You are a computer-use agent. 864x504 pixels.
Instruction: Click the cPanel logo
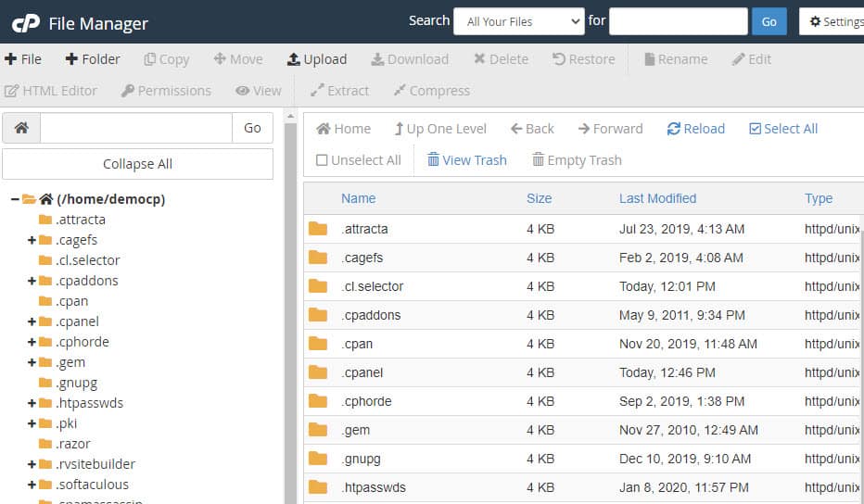(26, 23)
